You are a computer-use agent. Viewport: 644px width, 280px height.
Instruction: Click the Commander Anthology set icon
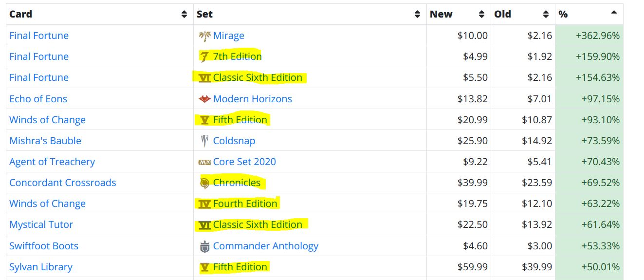tap(204, 246)
